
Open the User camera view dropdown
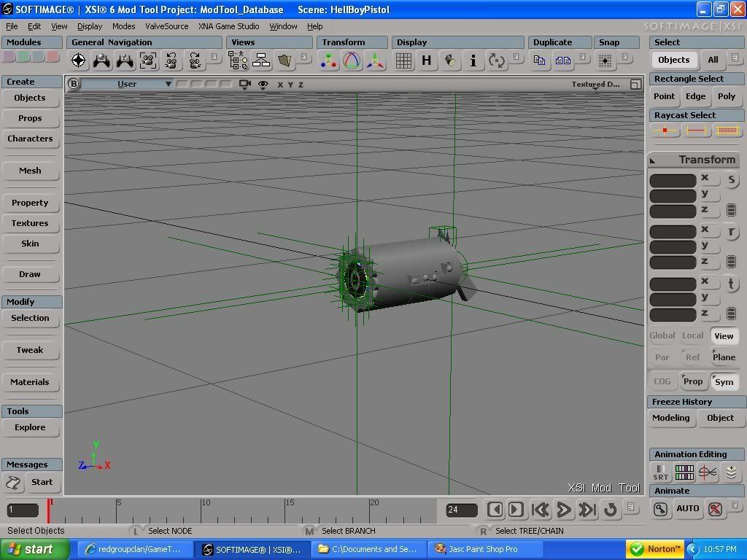[x=128, y=84]
